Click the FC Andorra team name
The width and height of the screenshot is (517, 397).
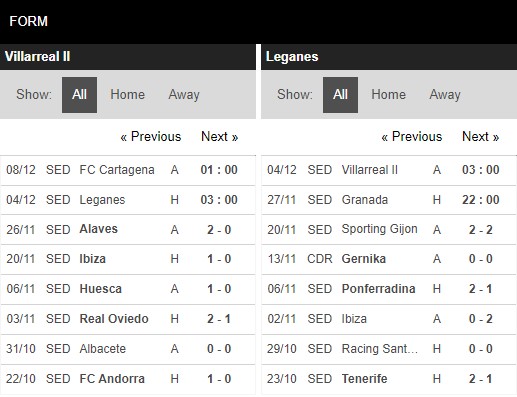coord(112,379)
